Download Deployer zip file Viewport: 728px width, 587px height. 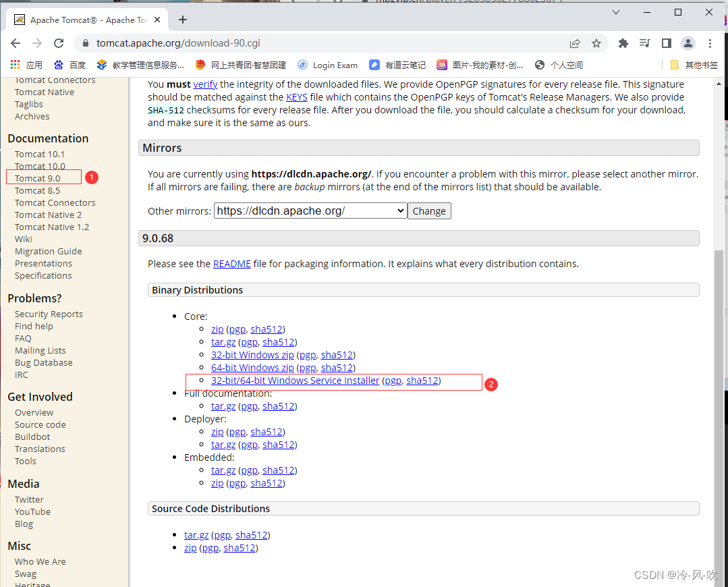[x=217, y=432]
